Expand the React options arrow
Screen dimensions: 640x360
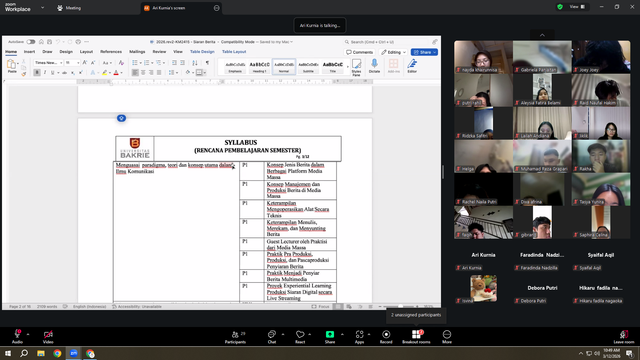[309, 334]
